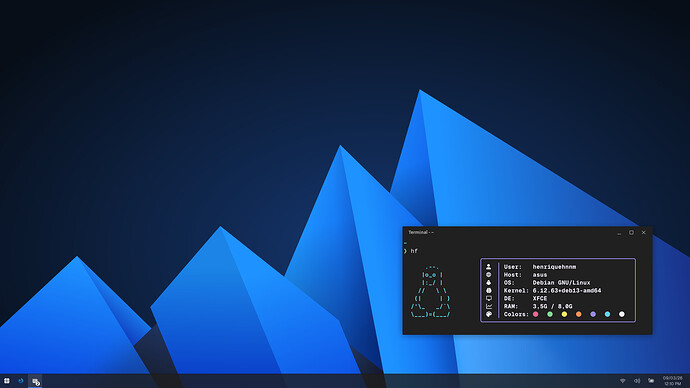Click the cyan color dot
Viewport: 690px width, 388px height.
pyautogui.click(x=607, y=314)
